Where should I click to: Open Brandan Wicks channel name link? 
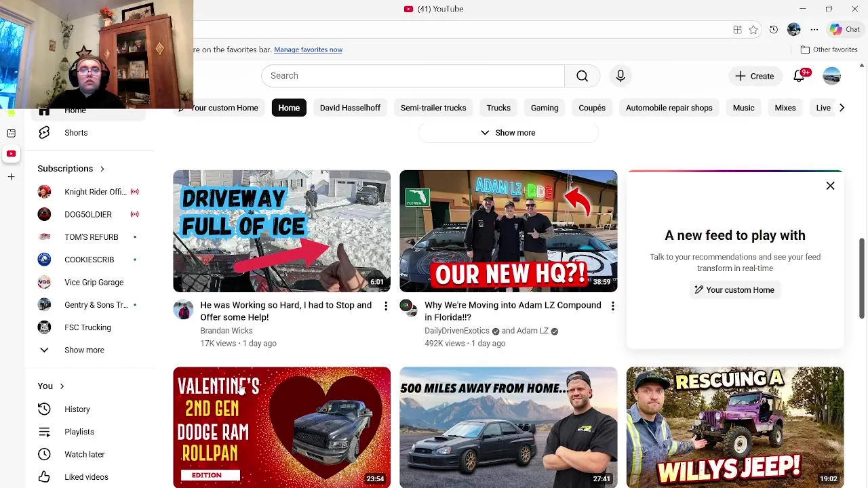pos(226,331)
